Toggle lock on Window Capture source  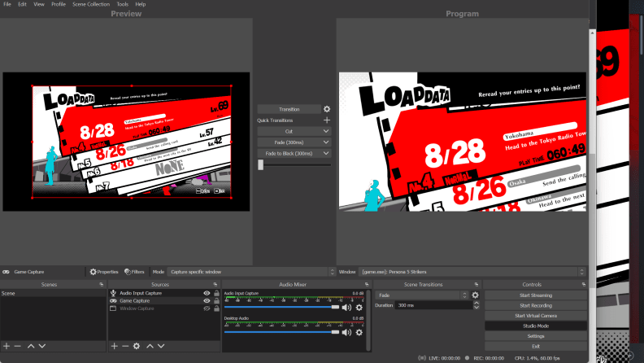tap(216, 308)
